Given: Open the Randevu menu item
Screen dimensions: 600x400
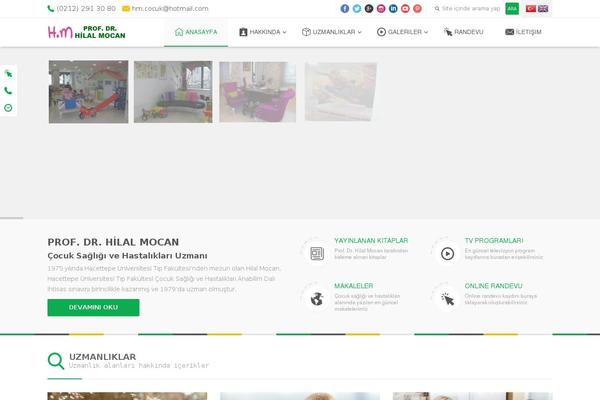Looking at the screenshot, I should click(463, 32).
